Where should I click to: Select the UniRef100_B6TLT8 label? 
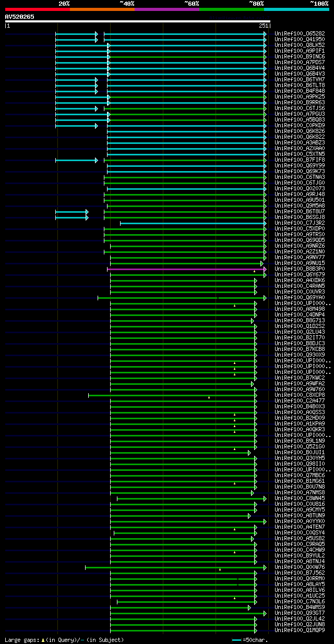point(300,85)
